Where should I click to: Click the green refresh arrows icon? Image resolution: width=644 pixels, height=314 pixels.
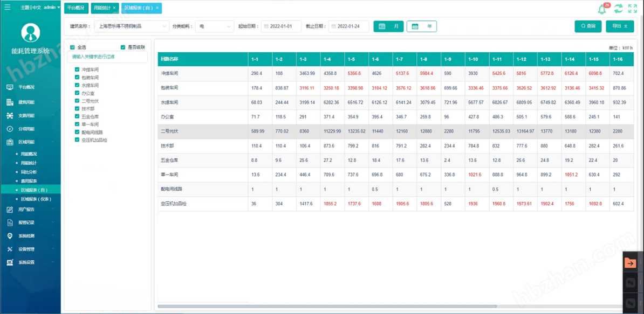point(618,9)
